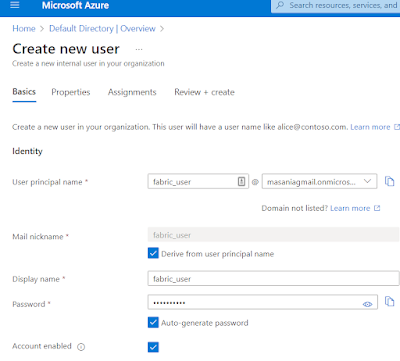Open Default Directory | Overview breadcrumb

coord(102,29)
